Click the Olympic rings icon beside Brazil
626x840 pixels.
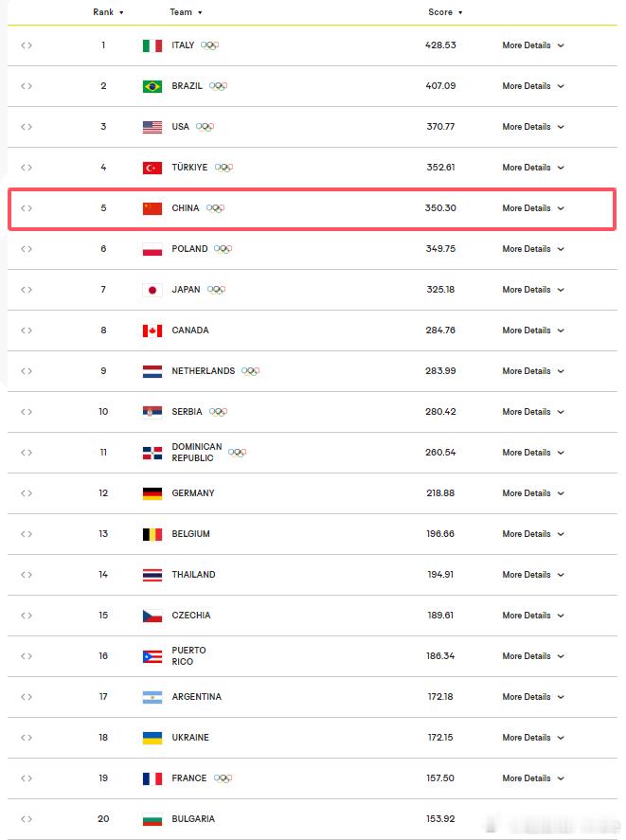(218, 86)
